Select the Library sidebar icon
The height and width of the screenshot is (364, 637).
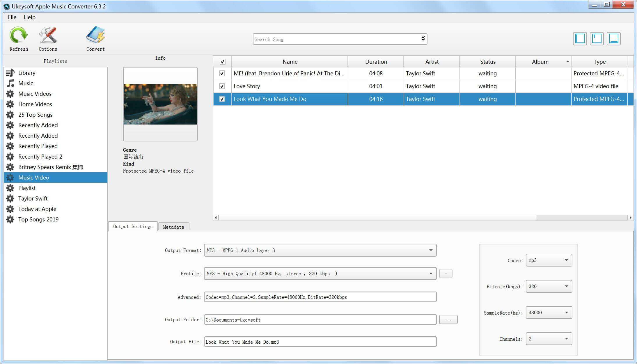pos(10,72)
